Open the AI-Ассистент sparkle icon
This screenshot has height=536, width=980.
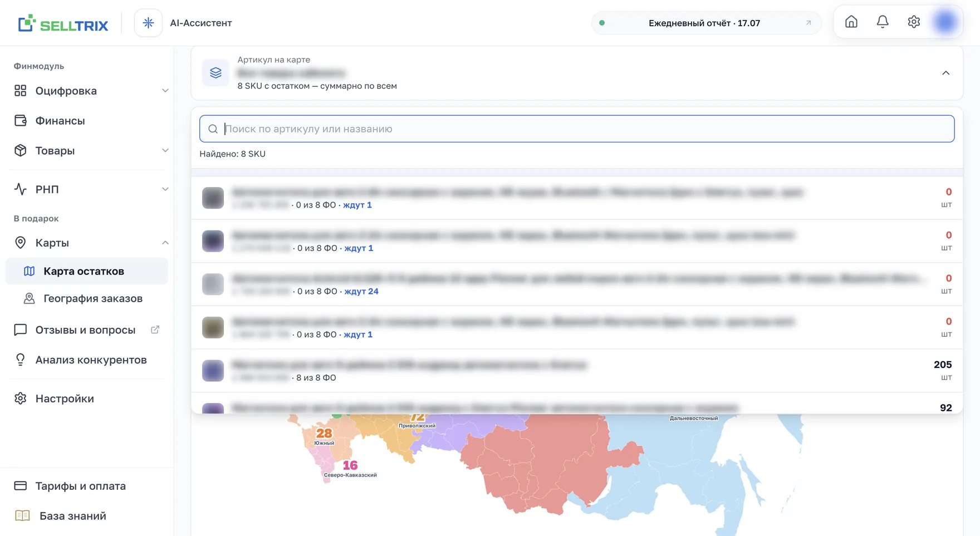(x=148, y=23)
